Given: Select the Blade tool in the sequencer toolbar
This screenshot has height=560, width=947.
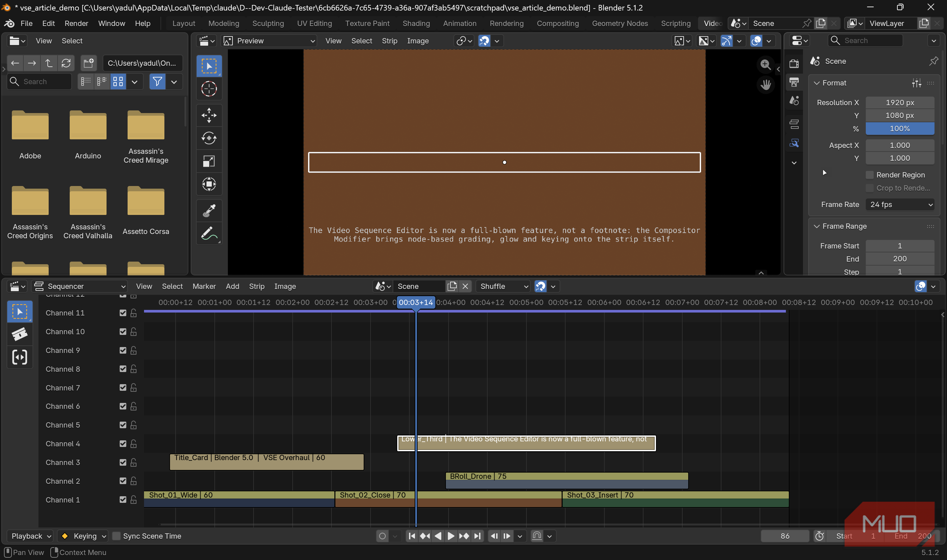Looking at the screenshot, I should (x=20, y=334).
